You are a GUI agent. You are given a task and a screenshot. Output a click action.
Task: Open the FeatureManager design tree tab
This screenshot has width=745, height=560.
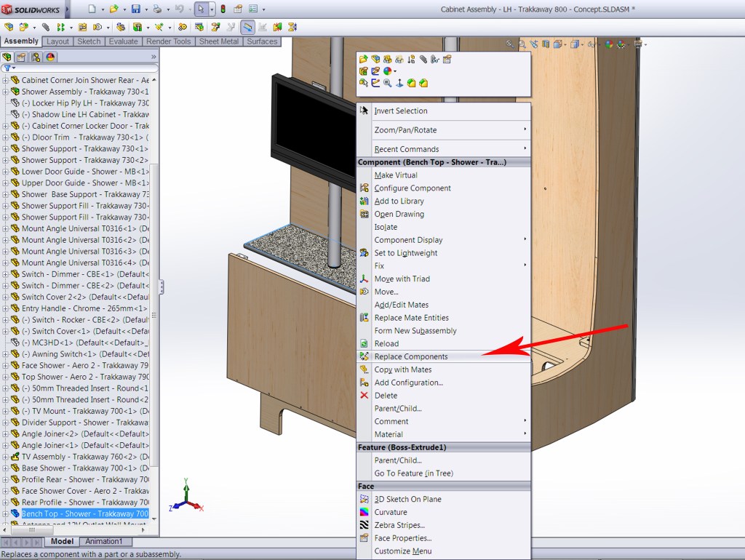click(8, 56)
